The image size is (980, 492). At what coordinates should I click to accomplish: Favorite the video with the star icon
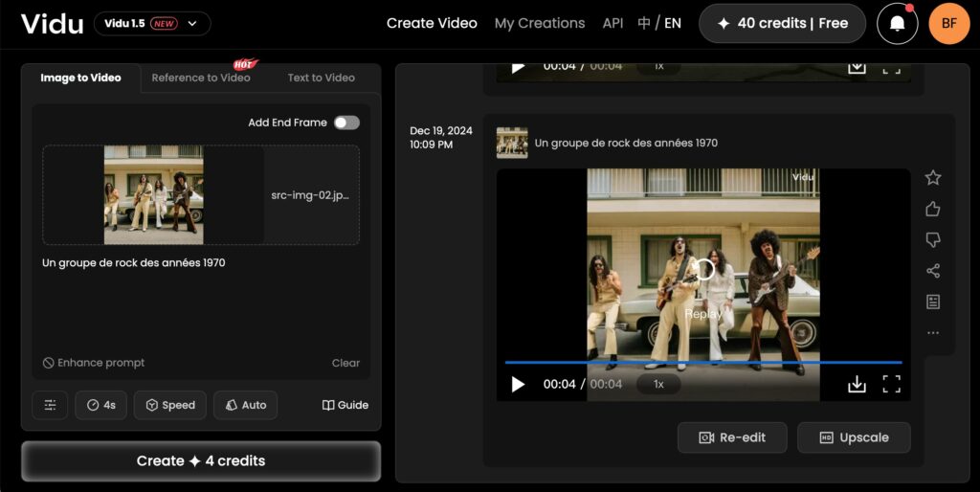click(x=933, y=178)
